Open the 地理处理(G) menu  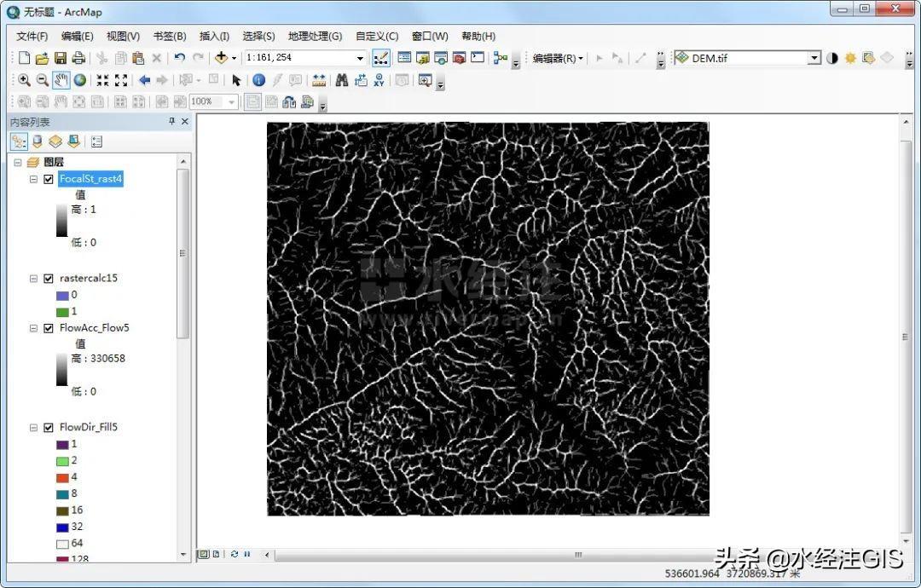coord(315,36)
